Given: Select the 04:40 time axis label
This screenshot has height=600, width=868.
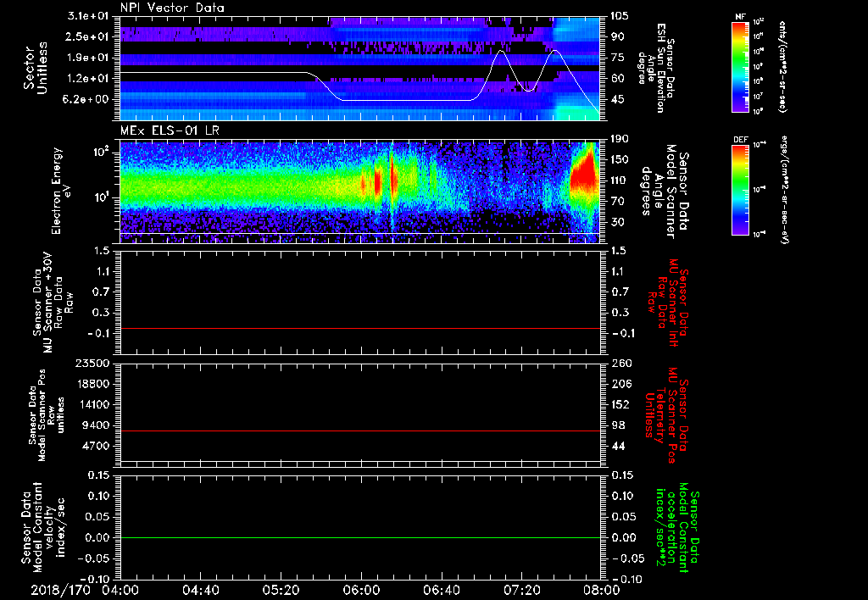Looking at the screenshot, I should pyautogui.click(x=200, y=591).
